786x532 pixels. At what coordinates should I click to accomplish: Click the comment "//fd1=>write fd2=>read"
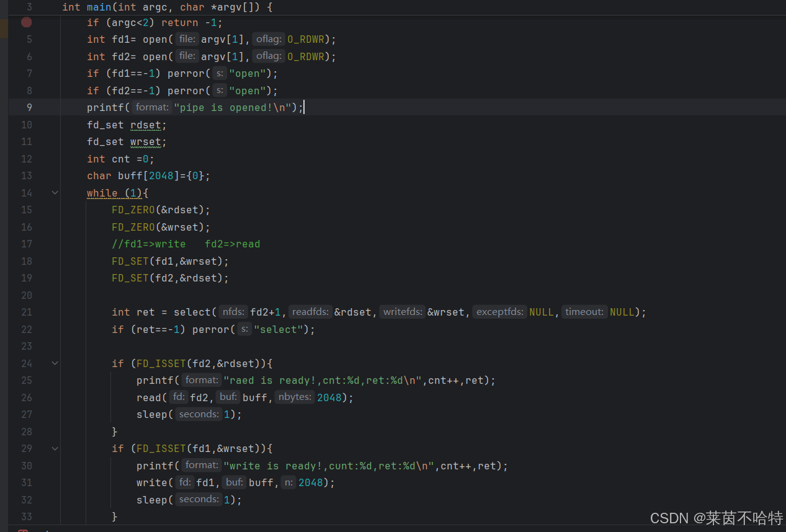coord(186,244)
